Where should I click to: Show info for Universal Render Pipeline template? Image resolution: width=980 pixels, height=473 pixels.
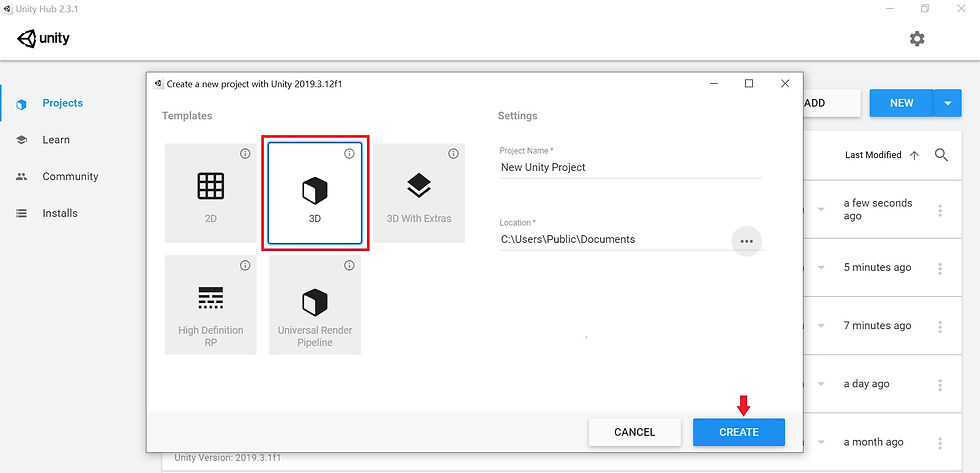pyautogui.click(x=349, y=266)
